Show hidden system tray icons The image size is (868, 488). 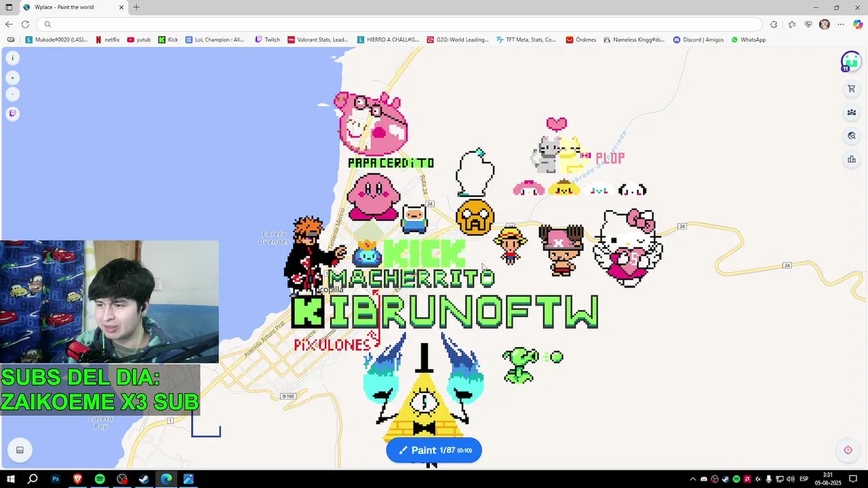click(692, 479)
